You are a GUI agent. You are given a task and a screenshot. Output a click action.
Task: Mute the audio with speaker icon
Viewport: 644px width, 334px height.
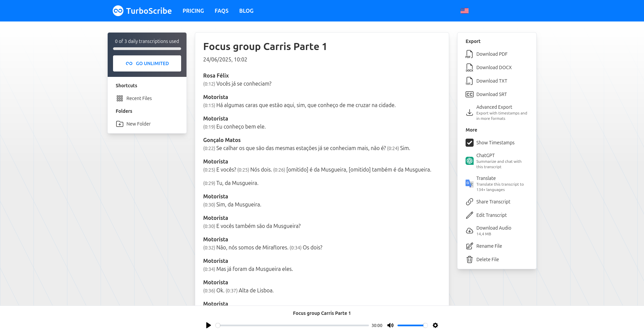(x=390, y=325)
